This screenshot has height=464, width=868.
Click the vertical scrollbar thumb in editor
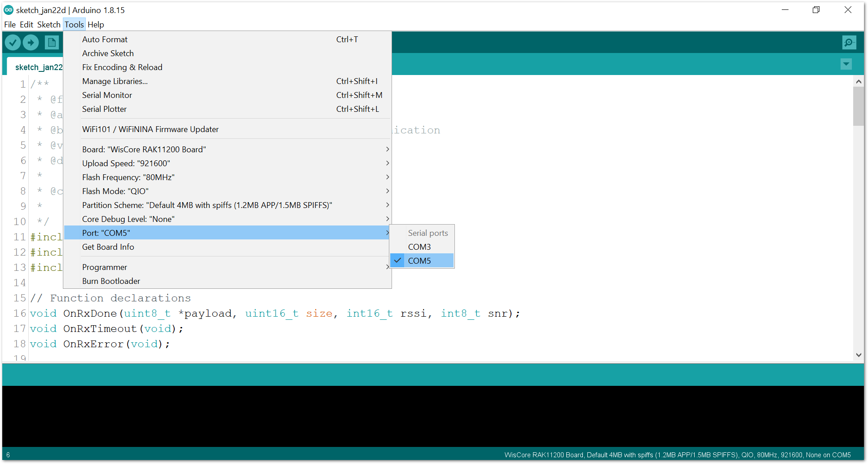pos(859,106)
